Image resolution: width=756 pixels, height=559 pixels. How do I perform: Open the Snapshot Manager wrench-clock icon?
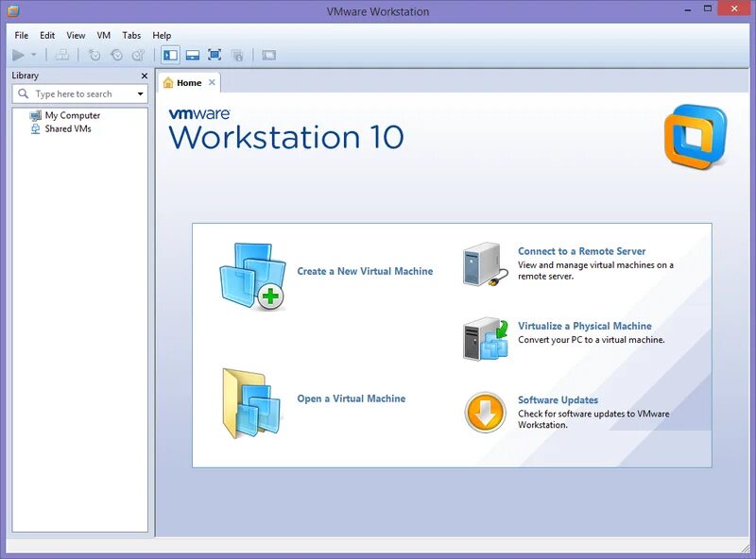click(138, 55)
